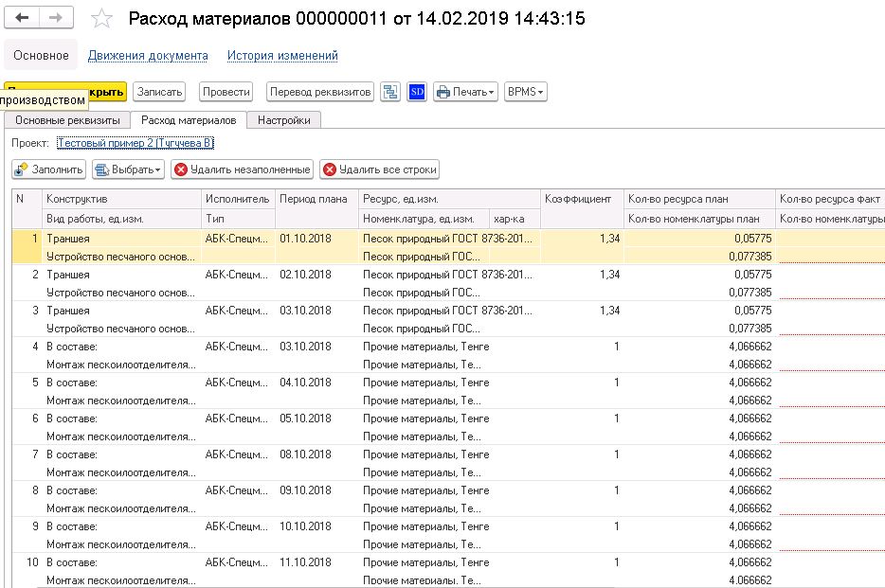
Task: Click the Перевод реквизитов button
Action: [x=319, y=92]
